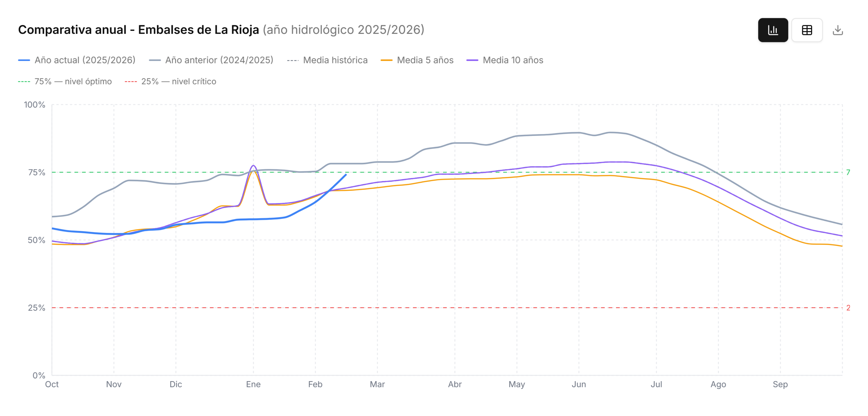Toggle Año anterior (2024/2025) series
This screenshot has height=416, width=868.
coord(219,60)
